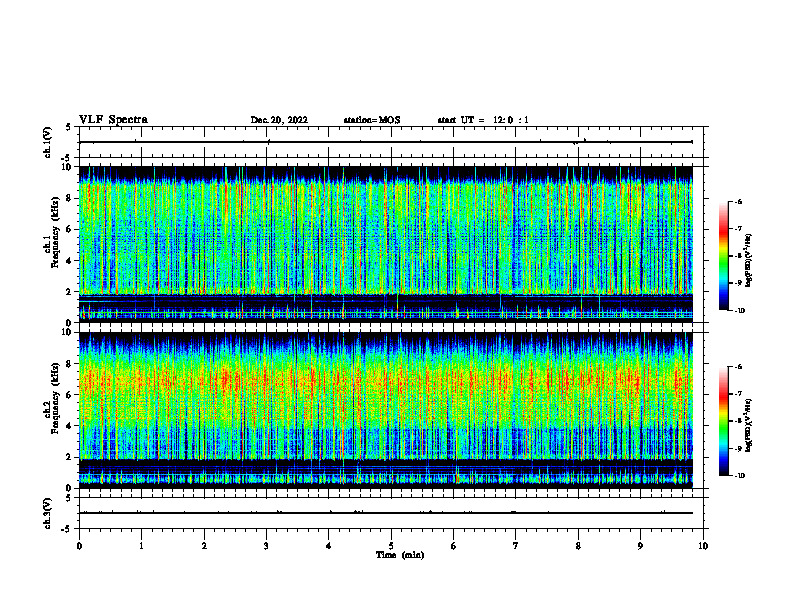Click time axis tick label "5"

(391, 546)
